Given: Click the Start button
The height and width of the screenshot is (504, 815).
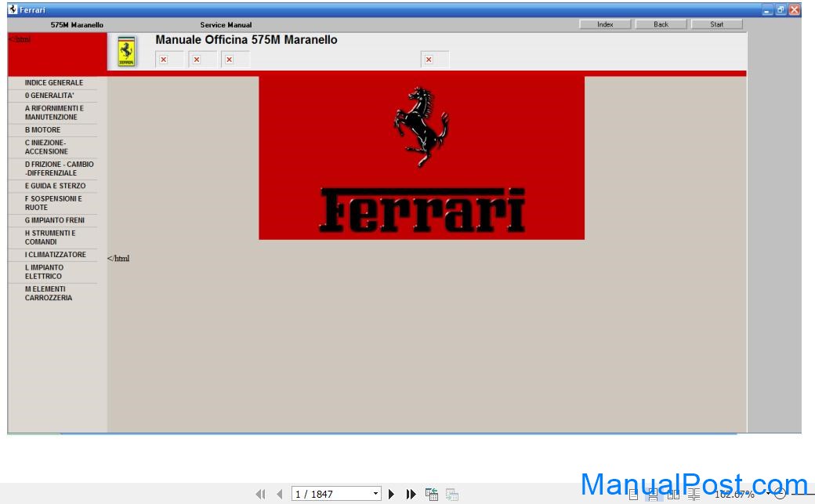Looking at the screenshot, I should point(717,24).
